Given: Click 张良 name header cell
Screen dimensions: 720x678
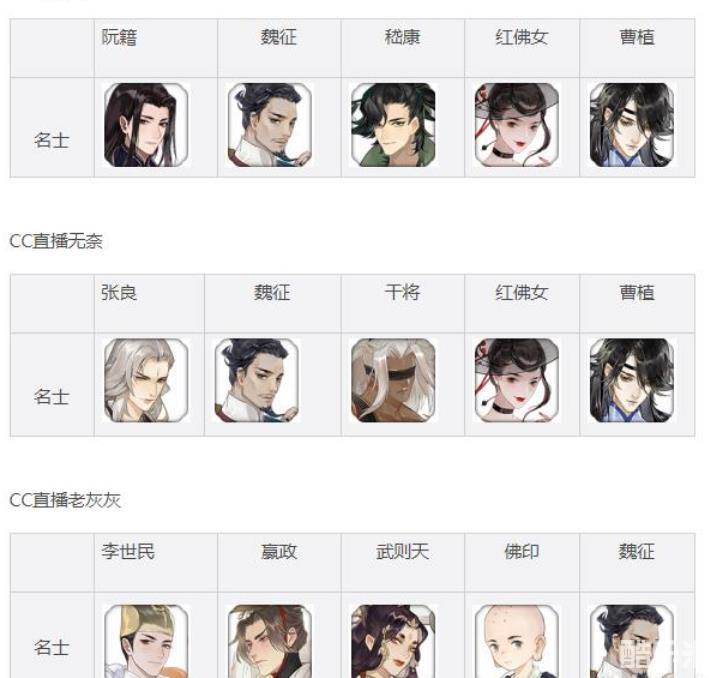Looking at the screenshot, I should 149,303.
